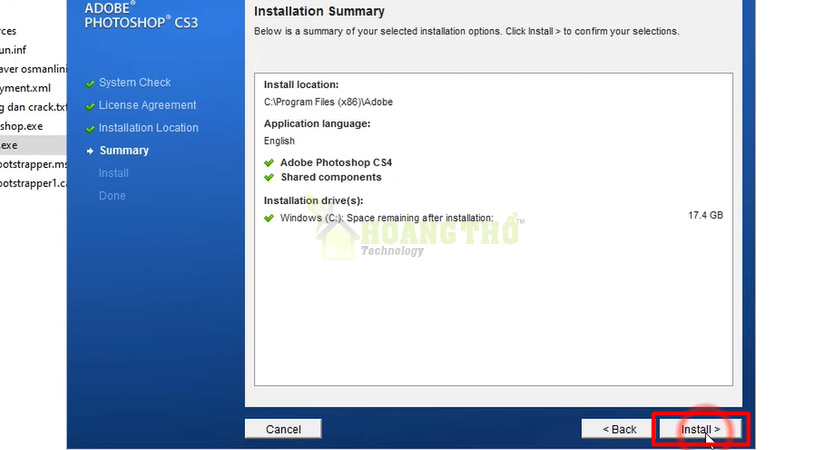Click the Shared components entry
The image size is (820, 450).
[x=331, y=177]
